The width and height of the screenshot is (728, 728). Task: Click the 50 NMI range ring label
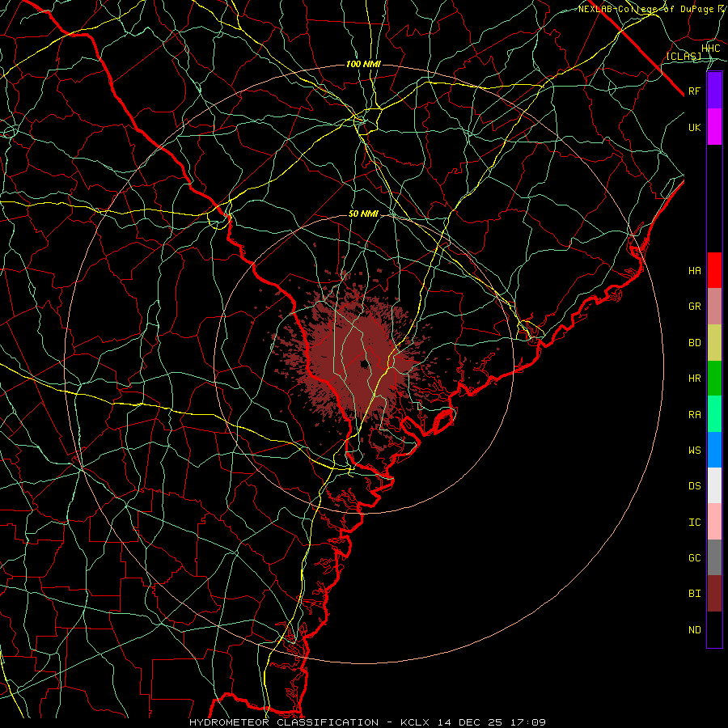click(x=363, y=214)
